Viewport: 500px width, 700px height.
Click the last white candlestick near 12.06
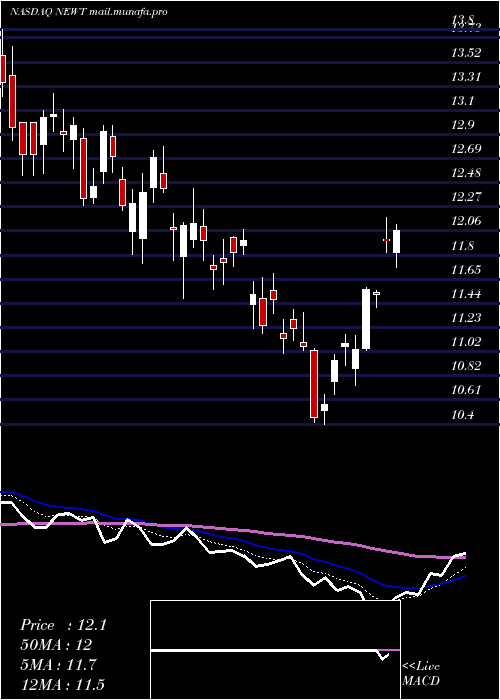(x=396, y=242)
